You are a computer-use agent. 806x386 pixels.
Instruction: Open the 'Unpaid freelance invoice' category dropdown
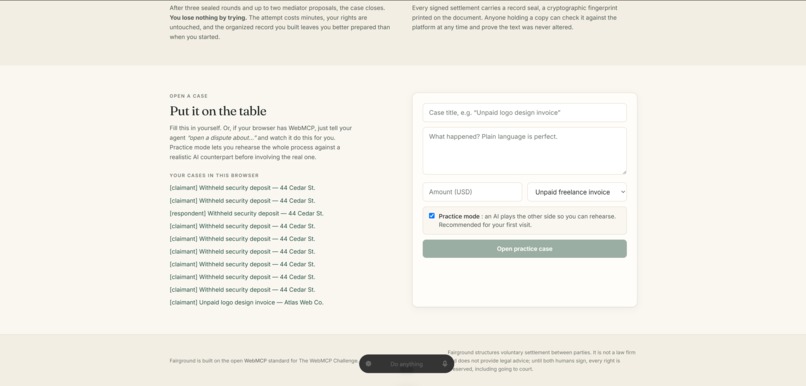[x=577, y=192]
